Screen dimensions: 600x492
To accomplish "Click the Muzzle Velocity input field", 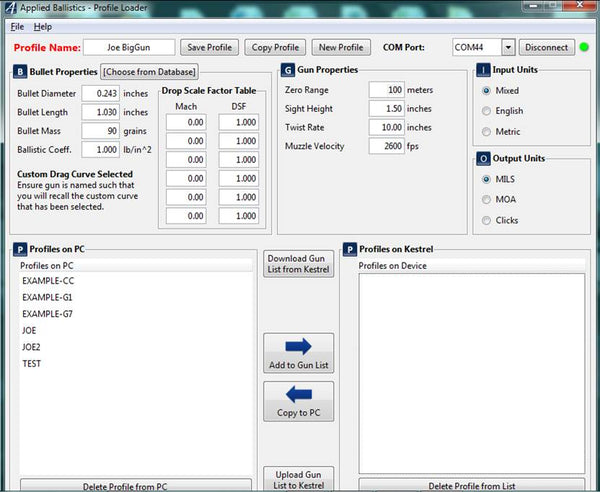I will [386, 146].
